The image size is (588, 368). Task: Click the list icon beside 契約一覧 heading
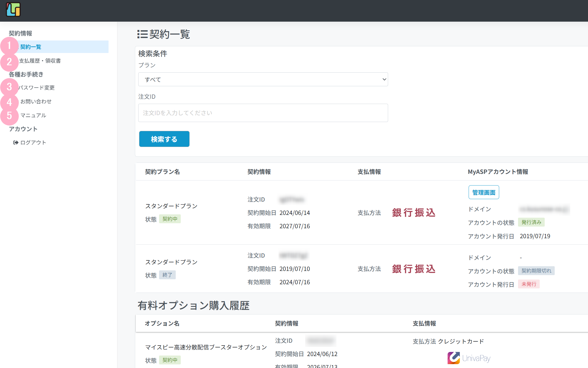142,34
